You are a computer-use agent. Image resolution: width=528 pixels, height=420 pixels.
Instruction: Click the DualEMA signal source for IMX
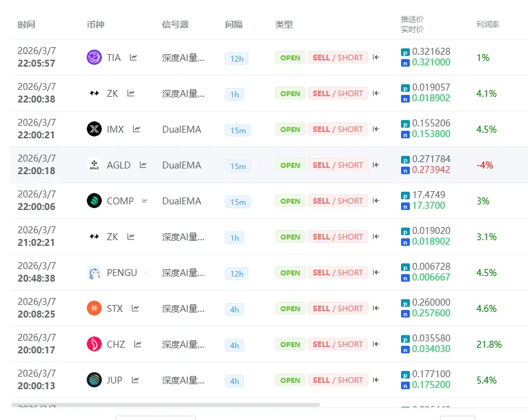click(182, 130)
